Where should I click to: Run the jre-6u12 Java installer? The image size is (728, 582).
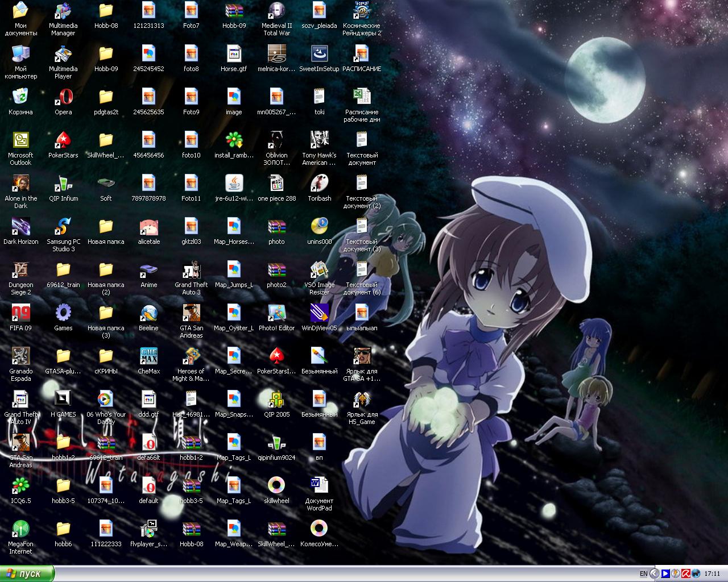pos(234,183)
